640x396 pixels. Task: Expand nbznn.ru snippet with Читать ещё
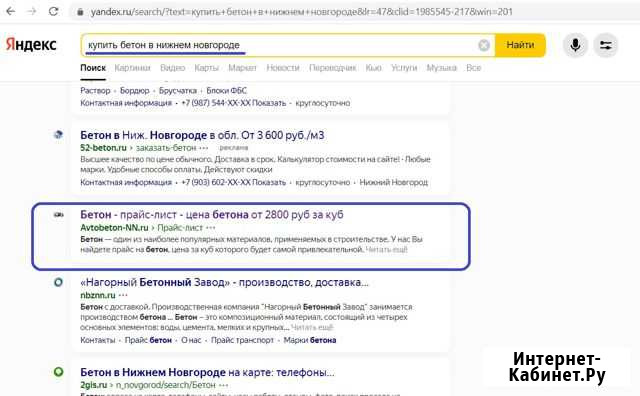tap(312, 327)
